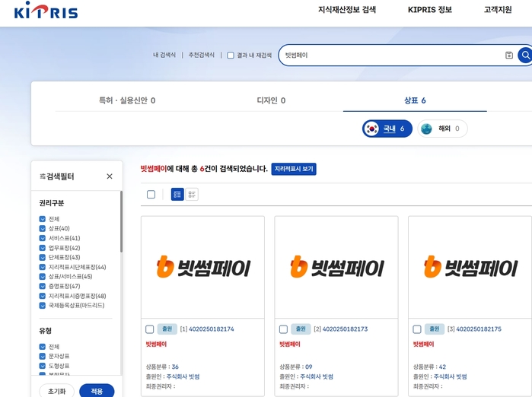The width and height of the screenshot is (532, 397).
Task: Switch to compact view icon
Action: click(192, 194)
